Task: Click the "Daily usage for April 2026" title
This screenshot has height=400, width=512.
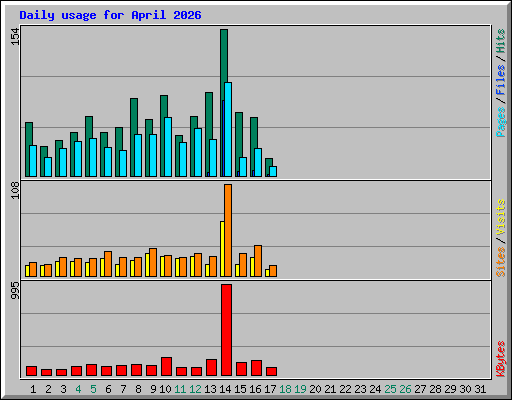Action: click(110, 15)
